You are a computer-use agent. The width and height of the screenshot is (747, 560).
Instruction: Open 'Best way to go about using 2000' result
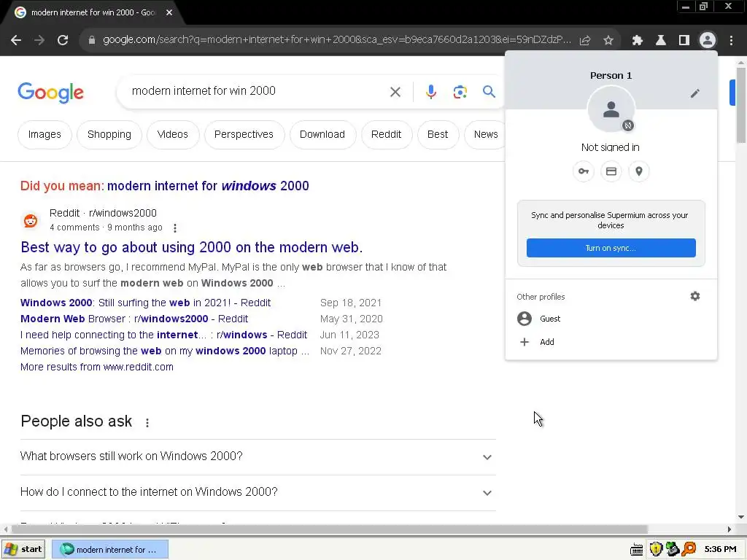192,247
